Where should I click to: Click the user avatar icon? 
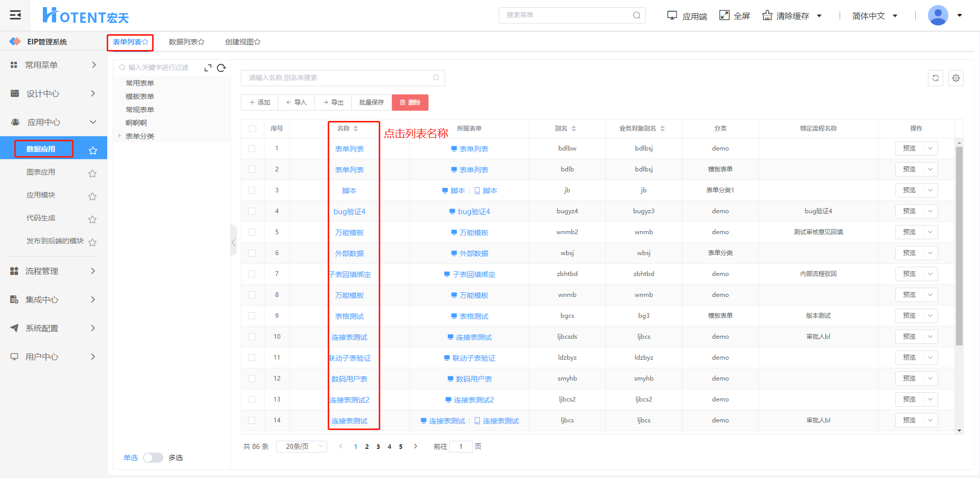pos(938,15)
